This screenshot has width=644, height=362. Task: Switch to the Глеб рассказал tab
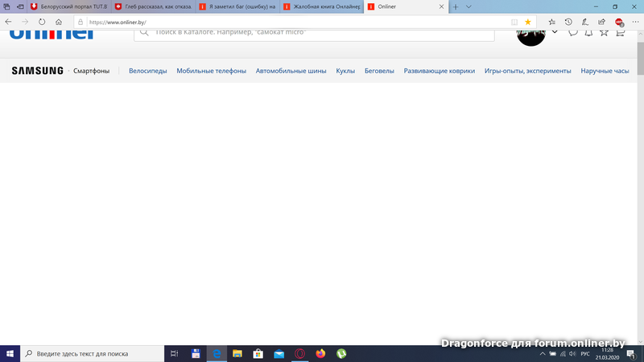pos(154,6)
